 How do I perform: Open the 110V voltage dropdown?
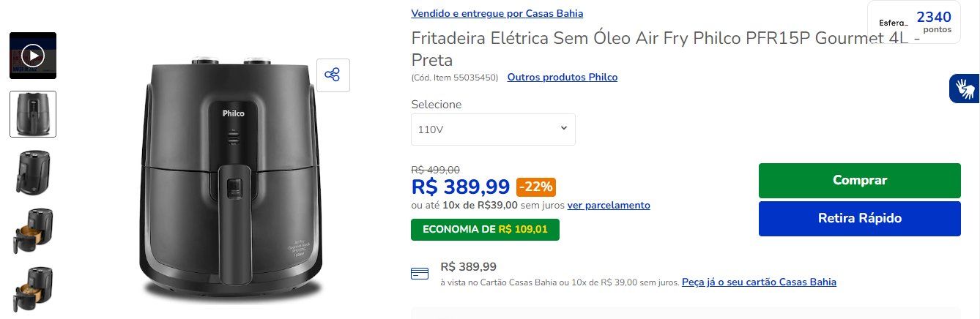[493, 130]
